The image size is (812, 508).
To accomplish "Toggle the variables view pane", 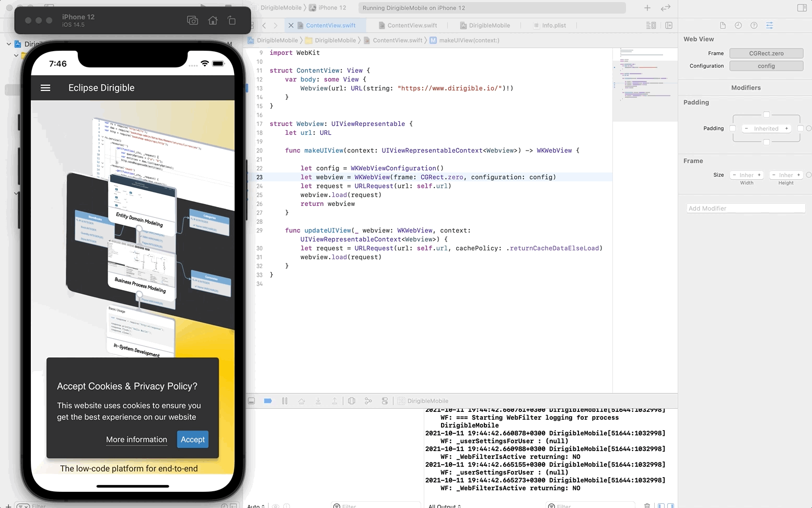I will tap(661, 505).
